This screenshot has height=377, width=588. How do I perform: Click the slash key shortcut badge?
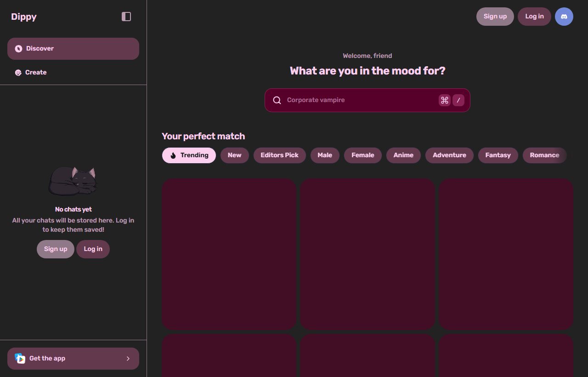(458, 100)
